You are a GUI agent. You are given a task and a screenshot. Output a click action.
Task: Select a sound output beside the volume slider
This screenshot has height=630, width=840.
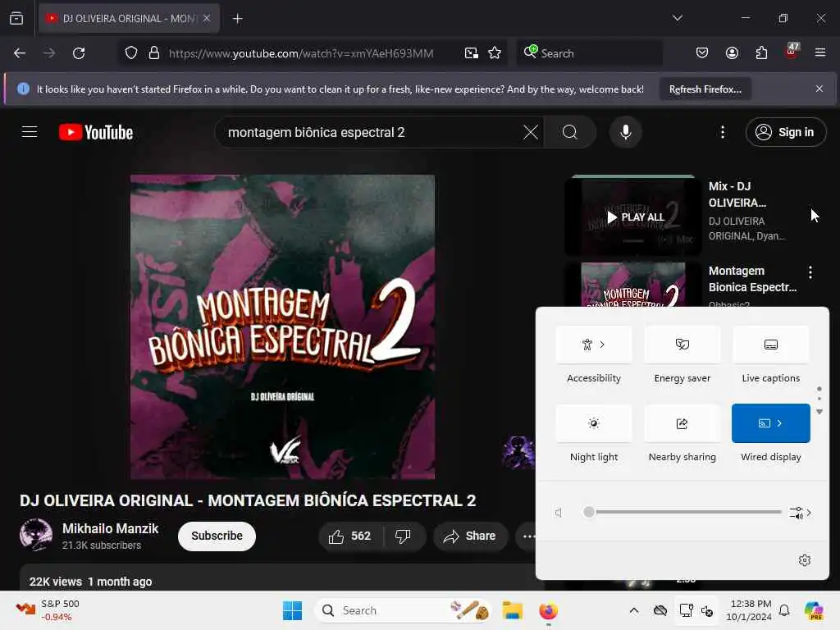pyautogui.click(x=800, y=513)
